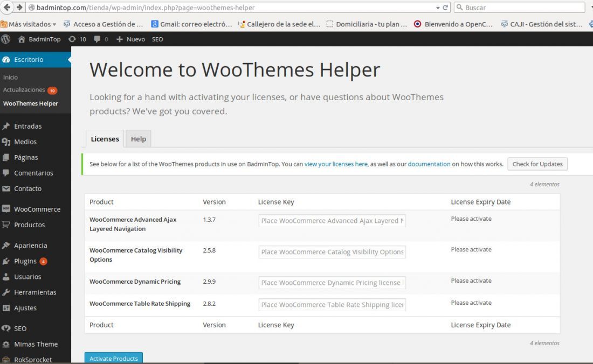Click the speech bubble icon beside Comentarios
This screenshot has width=593, height=364.
[6, 173]
